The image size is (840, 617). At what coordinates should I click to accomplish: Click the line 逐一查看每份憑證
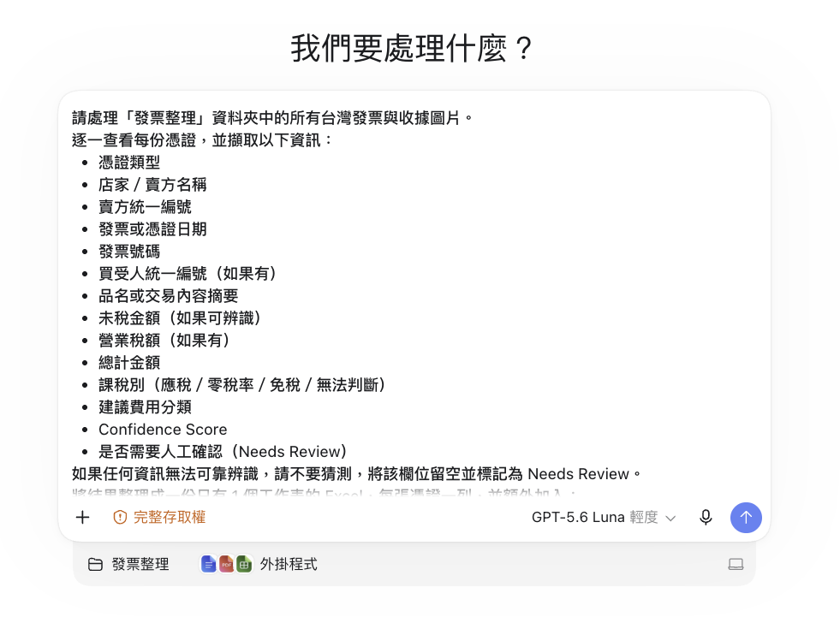pyautogui.click(x=202, y=140)
